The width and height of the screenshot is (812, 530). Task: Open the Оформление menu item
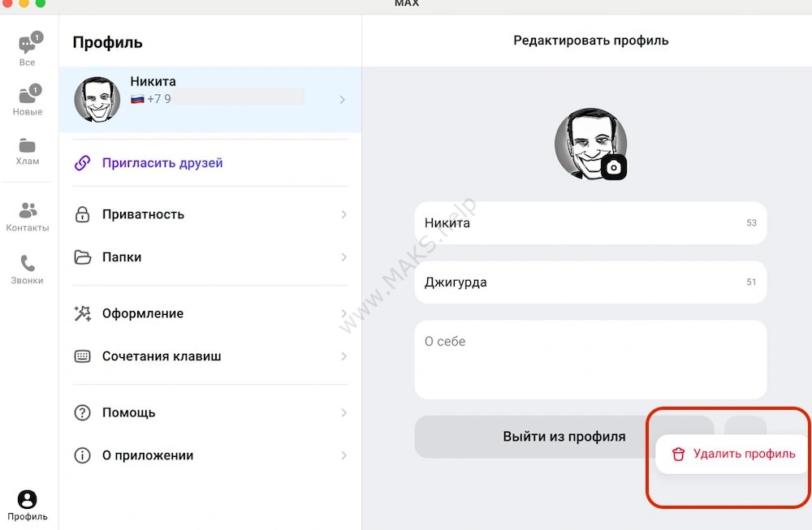pyautogui.click(x=143, y=313)
